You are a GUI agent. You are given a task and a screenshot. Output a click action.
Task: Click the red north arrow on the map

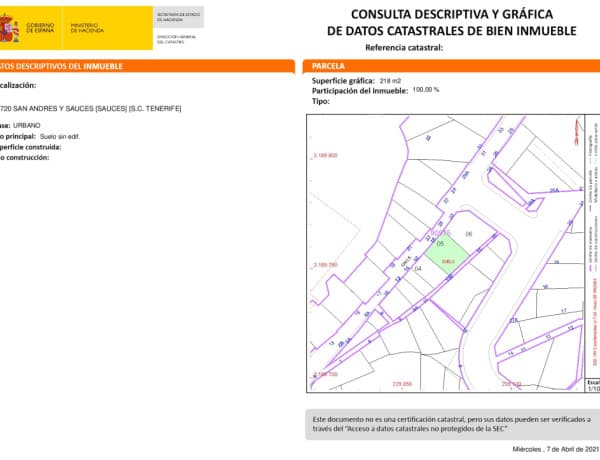pos(577,132)
